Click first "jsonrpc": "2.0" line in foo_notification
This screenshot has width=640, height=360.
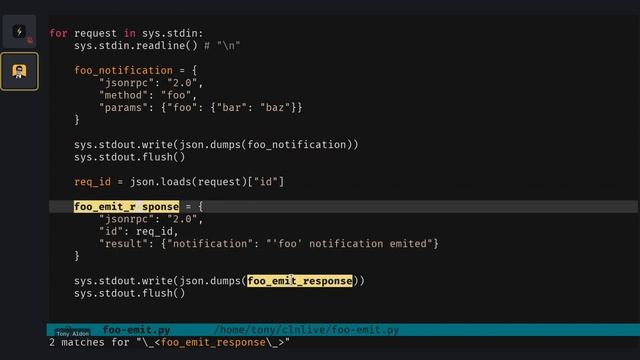click(x=151, y=83)
